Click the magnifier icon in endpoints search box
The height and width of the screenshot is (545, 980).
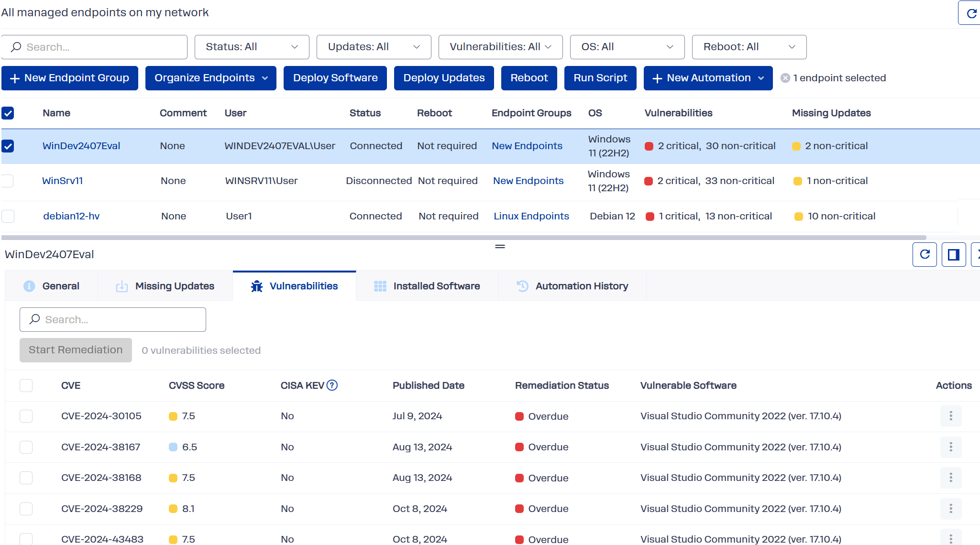coord(16,47)
